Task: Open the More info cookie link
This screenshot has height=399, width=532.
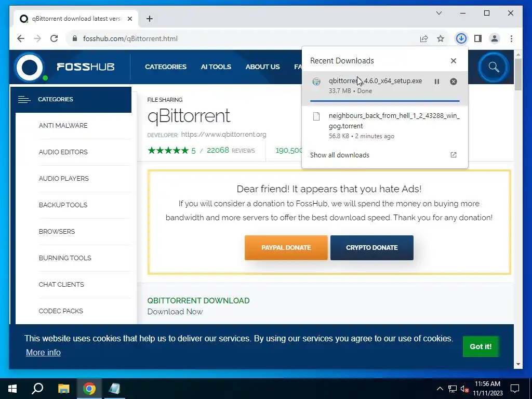Action: pos(43,353)
